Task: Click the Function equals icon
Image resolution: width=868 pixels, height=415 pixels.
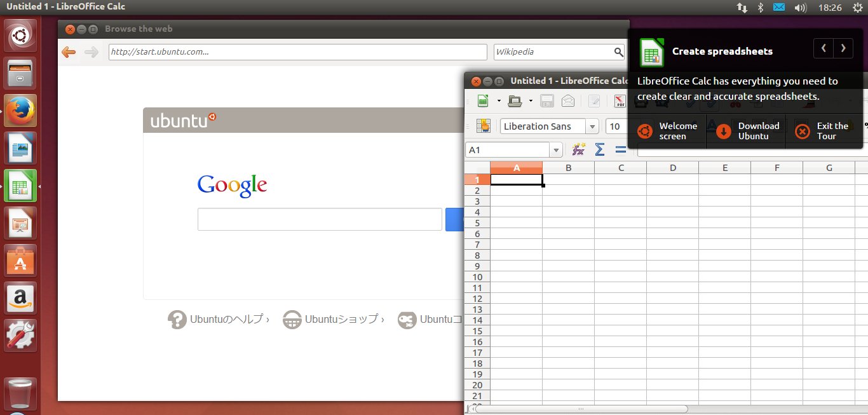Action: click(620, 149)
